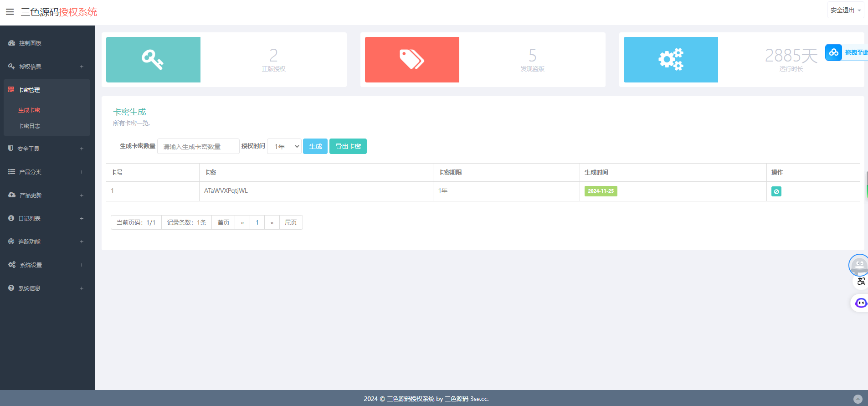Expand the 授权信息 sidebar section
The width and height of the screenshot is (868, 406).
pos(46,67)
